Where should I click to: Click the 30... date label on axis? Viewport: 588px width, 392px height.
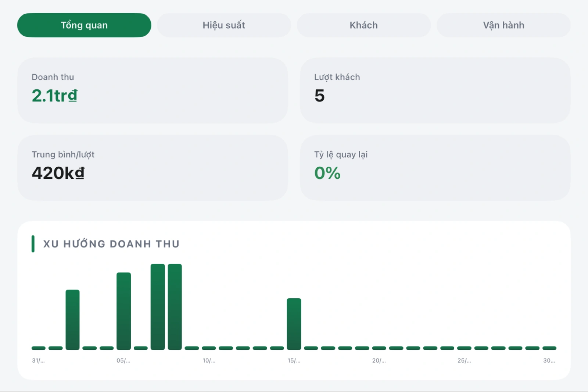pyautogui.click(x=549, y=360)
